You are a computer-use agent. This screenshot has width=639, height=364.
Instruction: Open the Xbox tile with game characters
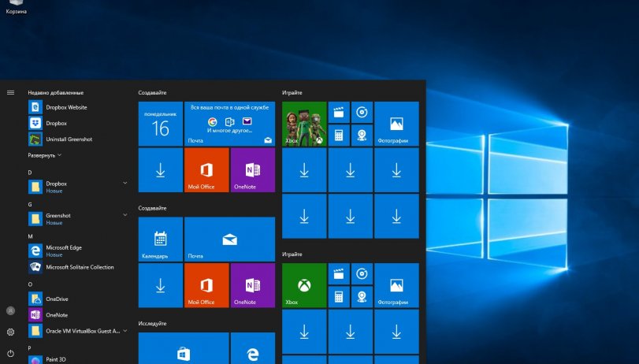304,124
